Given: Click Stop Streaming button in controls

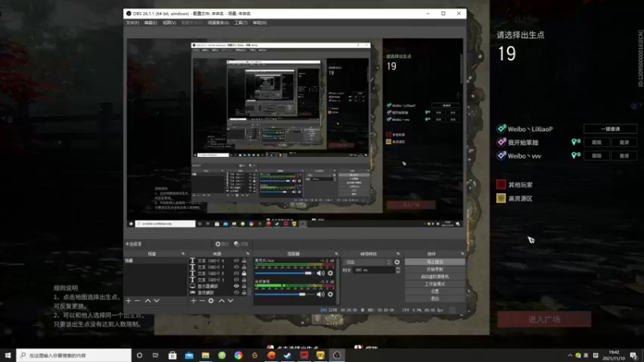Looking at the screenshot, I should pos(435,262).
